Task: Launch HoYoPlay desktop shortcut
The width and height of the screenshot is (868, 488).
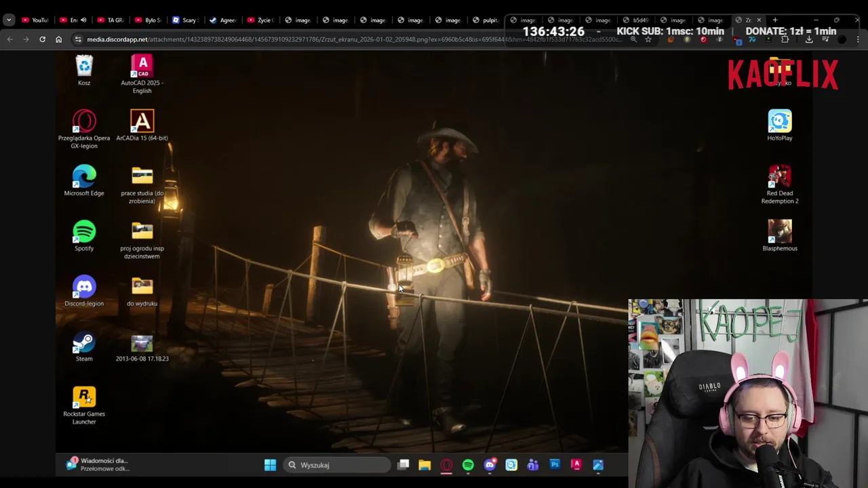Action: 780,125
